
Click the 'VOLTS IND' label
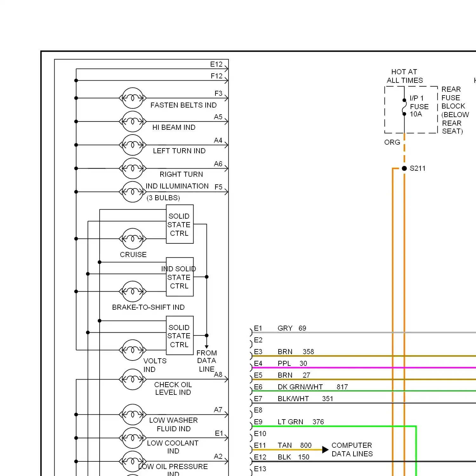155,365
